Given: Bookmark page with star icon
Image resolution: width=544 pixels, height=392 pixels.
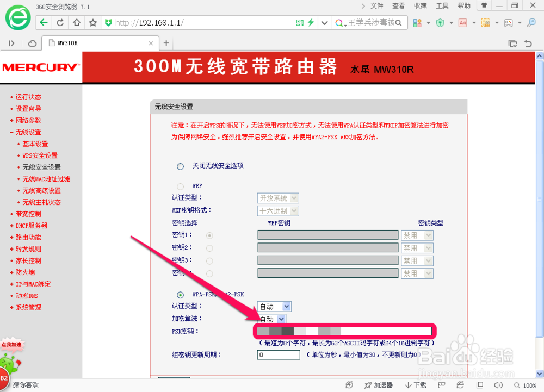Looking at the screenshot, I should pyautogui.click(x=93, y=23).
